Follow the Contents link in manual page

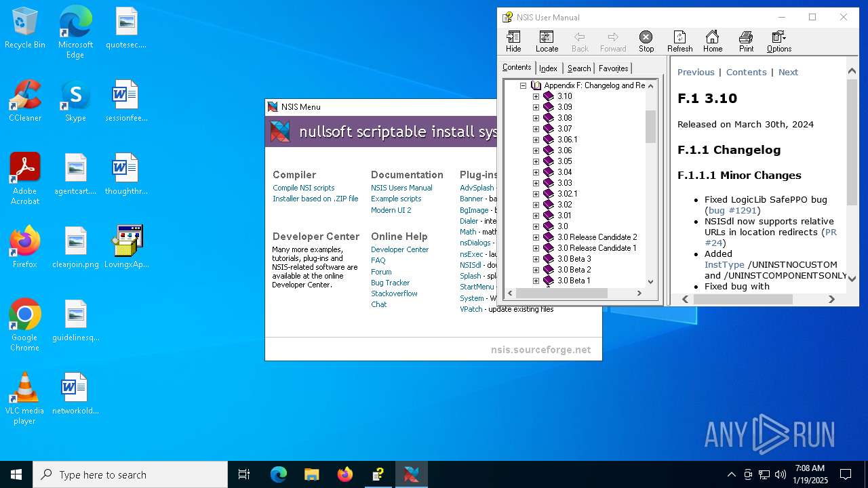click(746, 73)
